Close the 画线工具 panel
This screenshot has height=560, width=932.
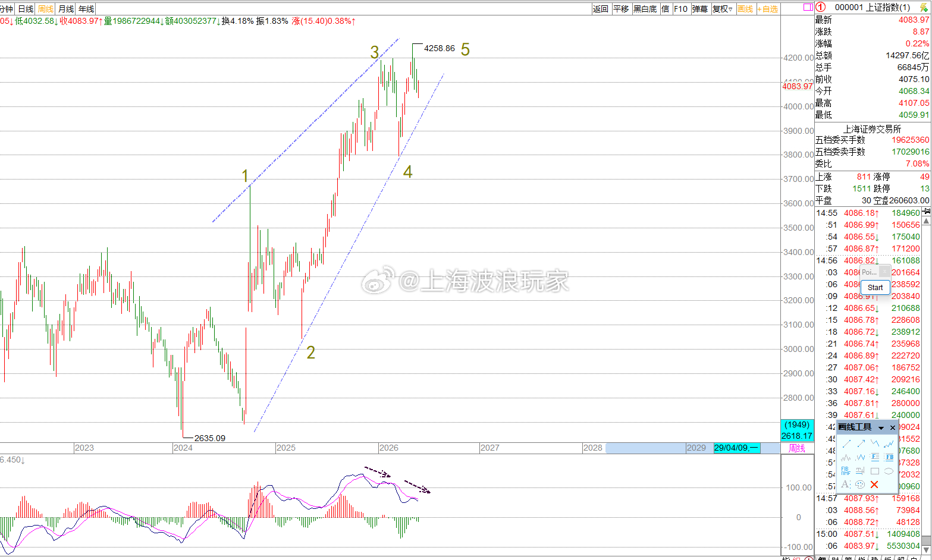[x=893, y=428]
